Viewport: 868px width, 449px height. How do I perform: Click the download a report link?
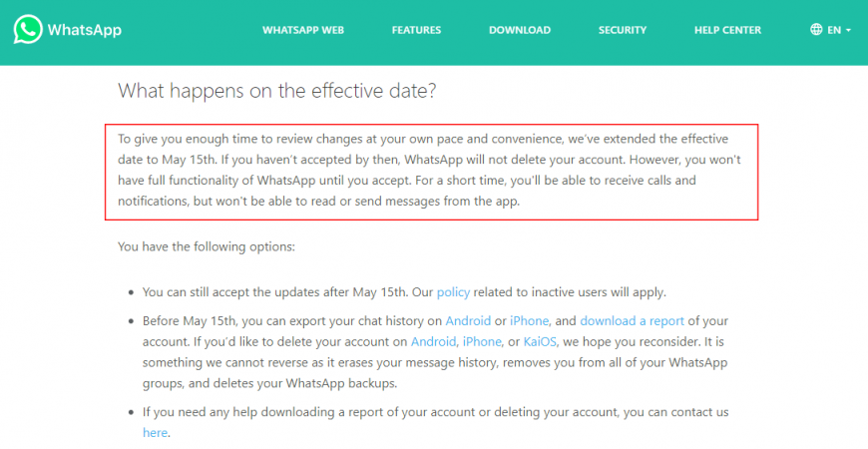pyautogui.click(x=632, y=321)
